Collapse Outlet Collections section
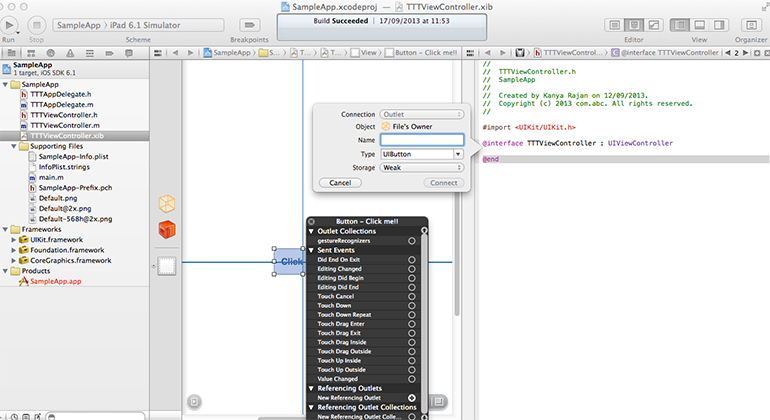 coord(311,231)
